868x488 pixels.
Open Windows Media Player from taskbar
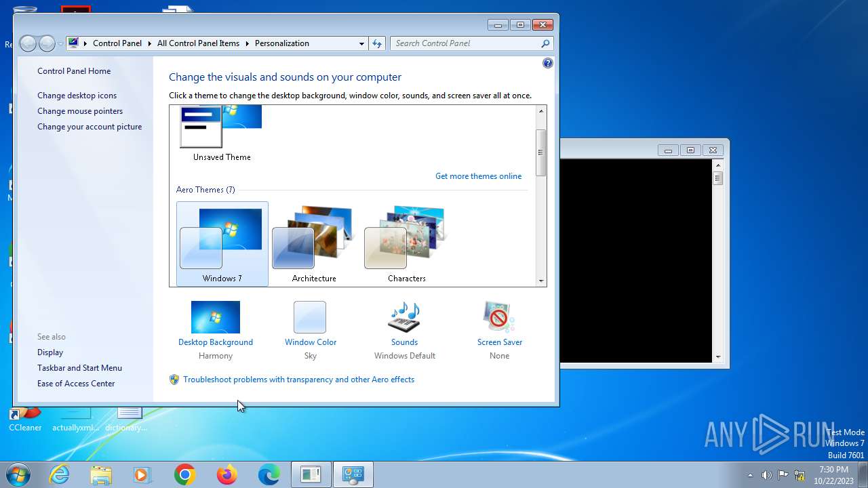(x=142, y=474)
